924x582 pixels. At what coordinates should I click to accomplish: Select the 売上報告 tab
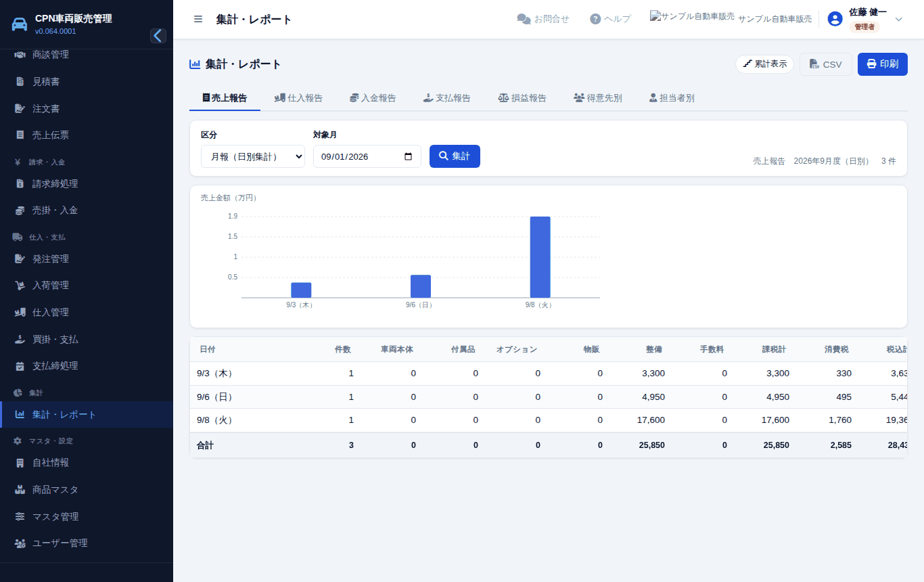coord(225,98)
